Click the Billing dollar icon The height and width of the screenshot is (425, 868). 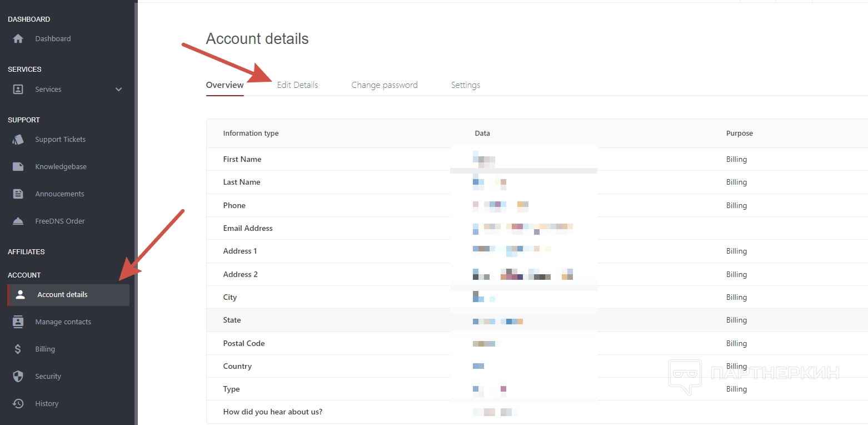(x=18, y=349)
